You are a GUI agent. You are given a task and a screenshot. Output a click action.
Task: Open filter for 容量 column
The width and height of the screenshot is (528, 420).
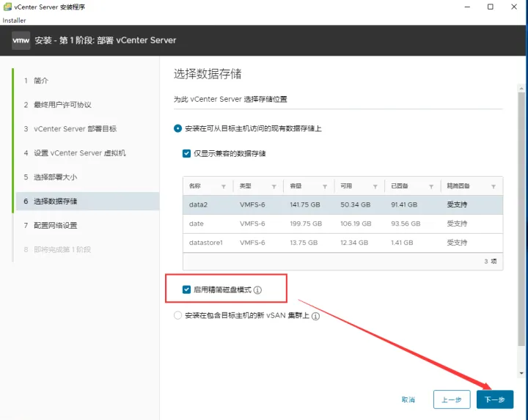point(325,186)
